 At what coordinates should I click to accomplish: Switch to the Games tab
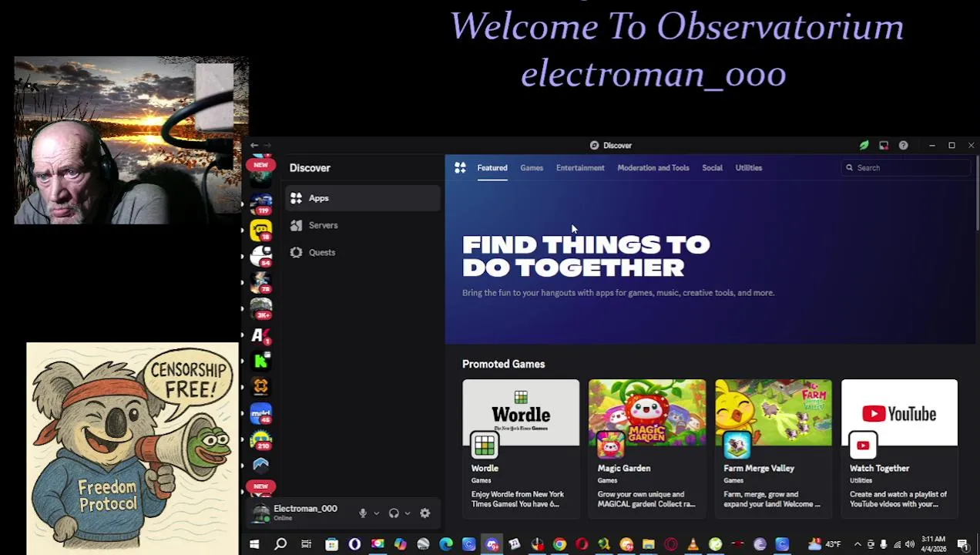tap(532, 167)
